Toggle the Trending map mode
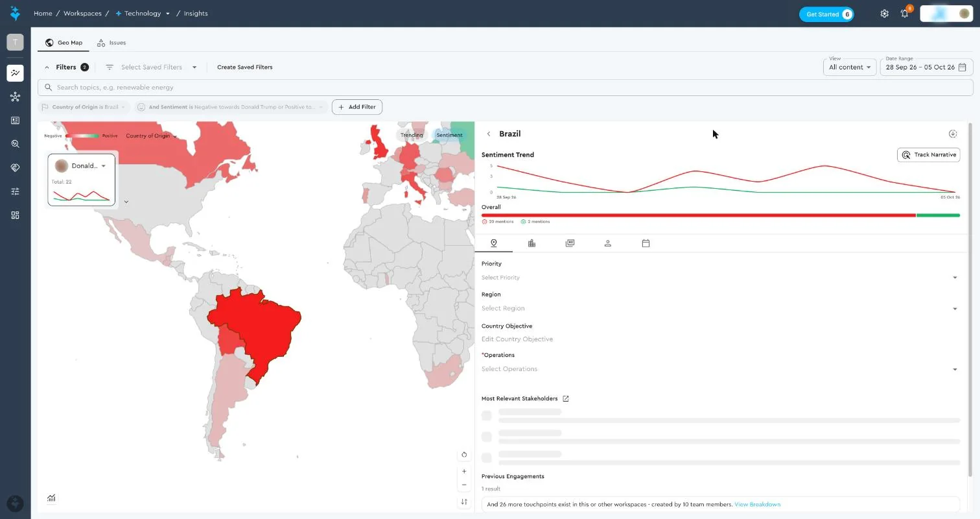This screenshot has height=519, width=980. pos(412,135)
